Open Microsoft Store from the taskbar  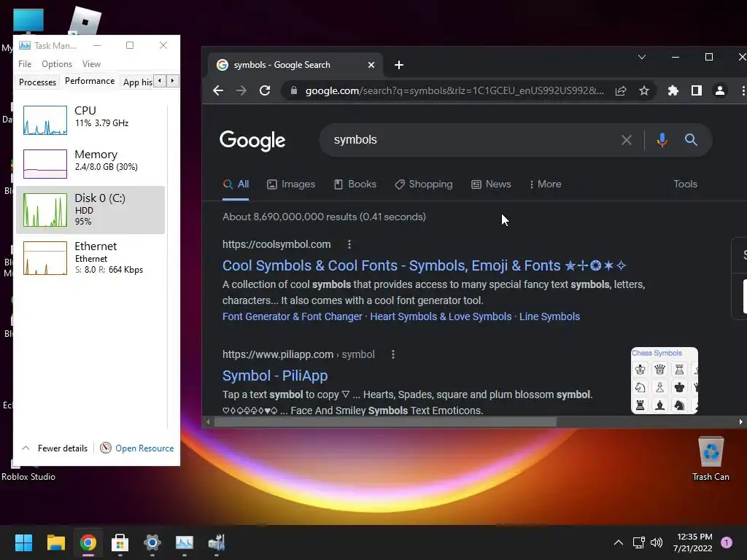(120, 542)
